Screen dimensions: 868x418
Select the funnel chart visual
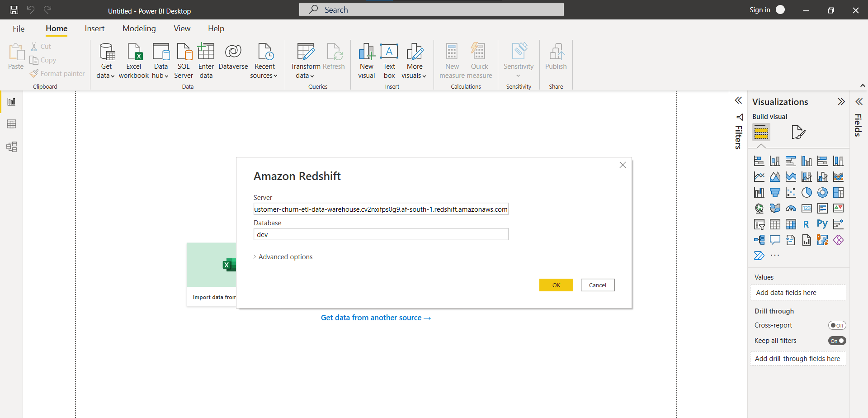point(775,193)
